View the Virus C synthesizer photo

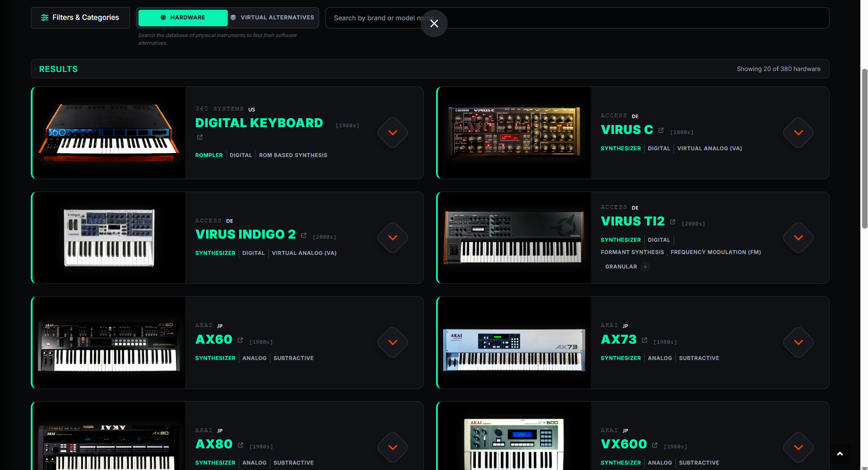point(514,133)
